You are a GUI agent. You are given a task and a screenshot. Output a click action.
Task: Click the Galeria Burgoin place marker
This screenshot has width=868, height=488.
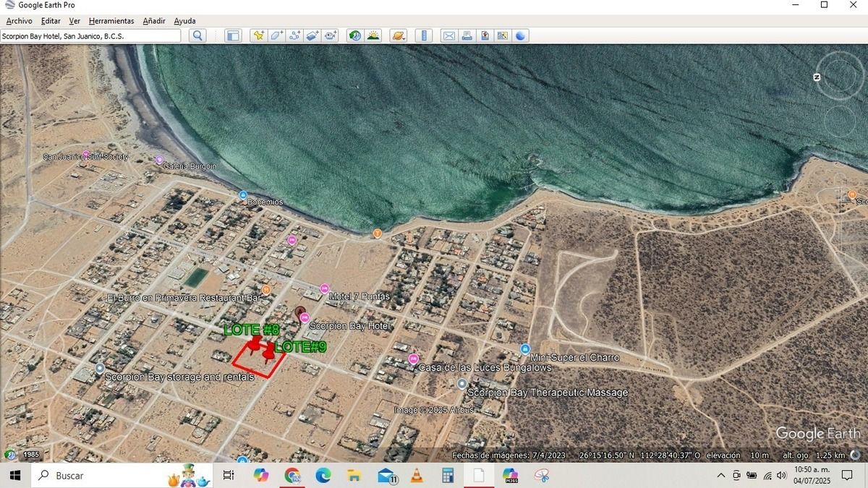[159, 160]
